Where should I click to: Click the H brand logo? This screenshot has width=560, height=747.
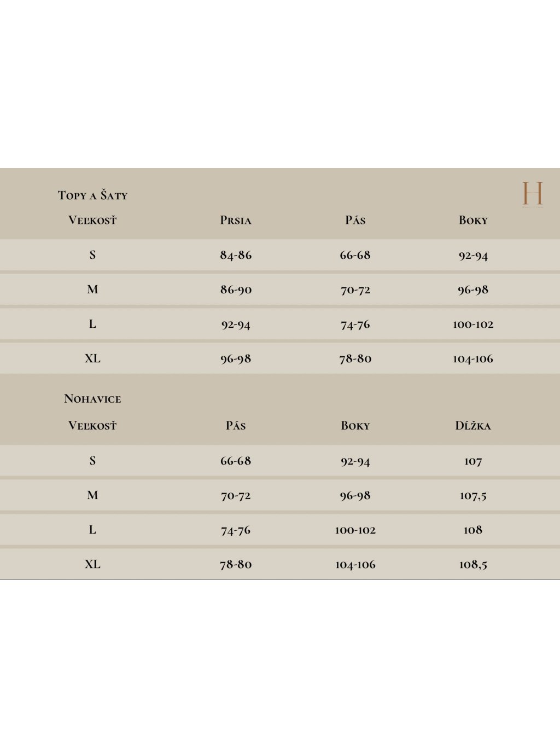(x=532, y=194)
